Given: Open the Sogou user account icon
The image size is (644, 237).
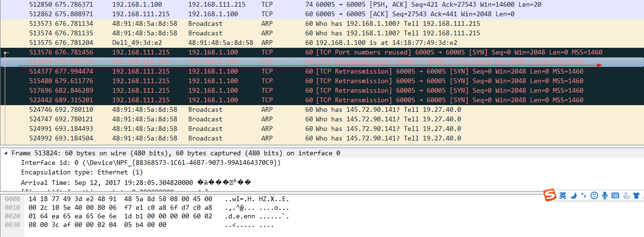Looking at the screenshot, I should tap(626, 195).
